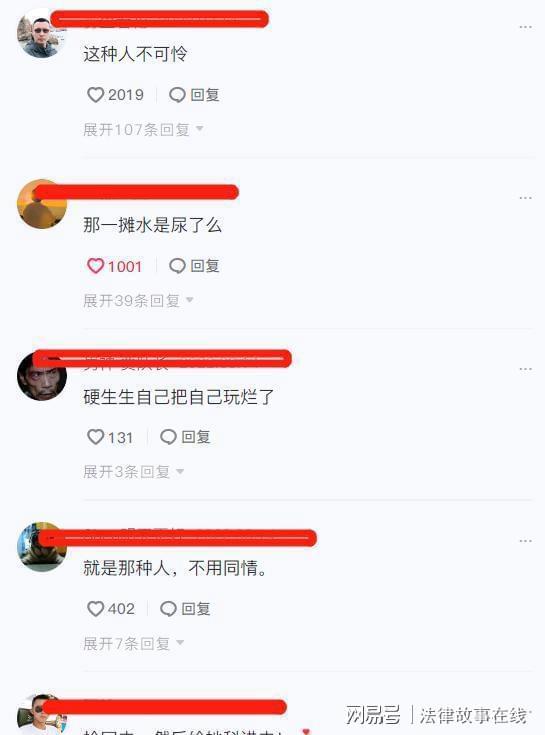Open more options for 硬生生 comment
Viewport: 545px width, 735px height.
click(x=525, y=369)
